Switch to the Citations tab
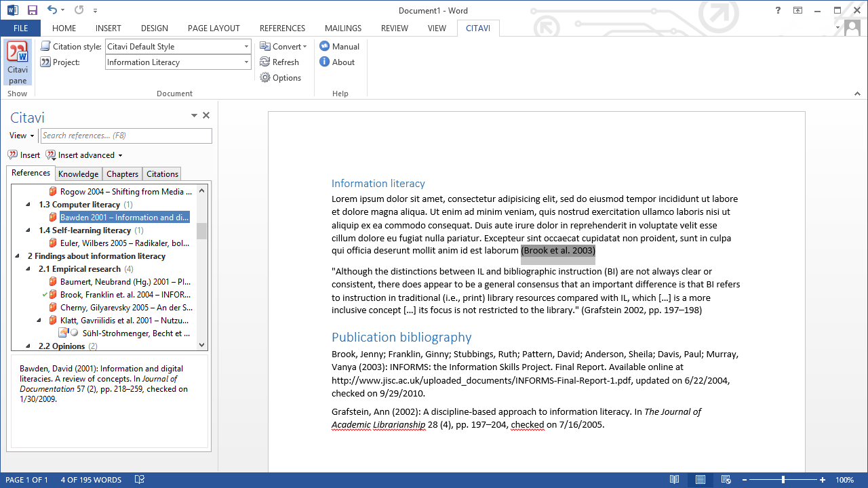The image size is (868, 488). click(163, 174)
